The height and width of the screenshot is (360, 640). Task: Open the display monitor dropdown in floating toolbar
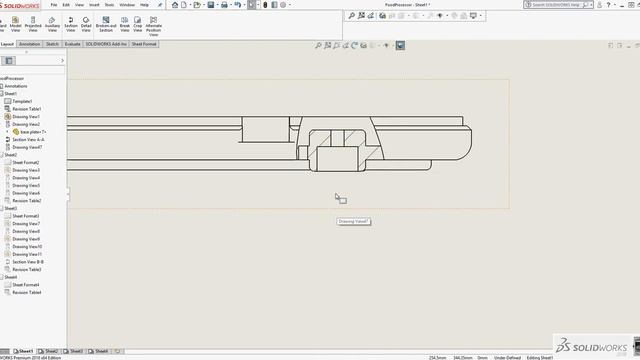click(x=480, y=16)
